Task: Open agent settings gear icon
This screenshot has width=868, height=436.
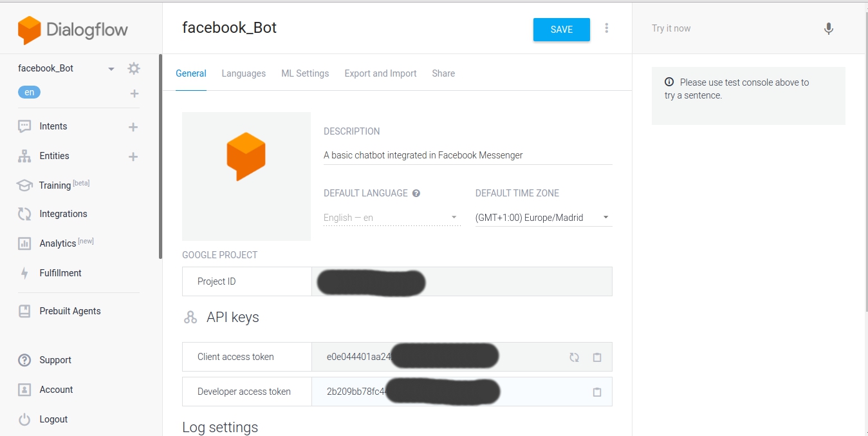Action: (x=134, y=68)
